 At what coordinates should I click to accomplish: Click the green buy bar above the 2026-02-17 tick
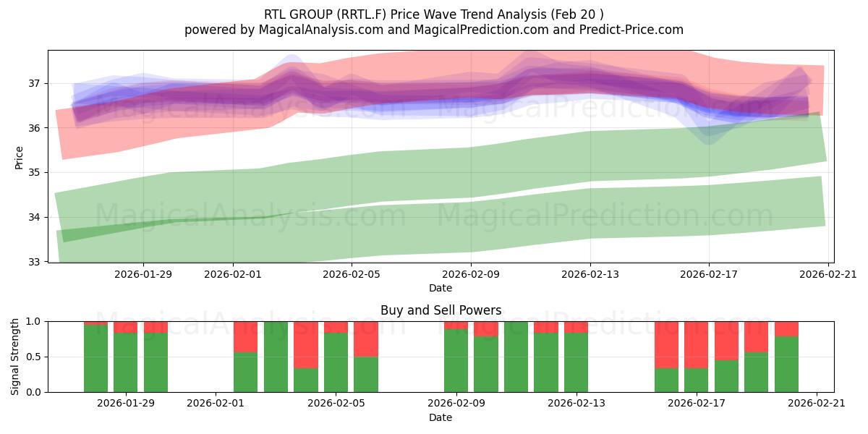697,380
